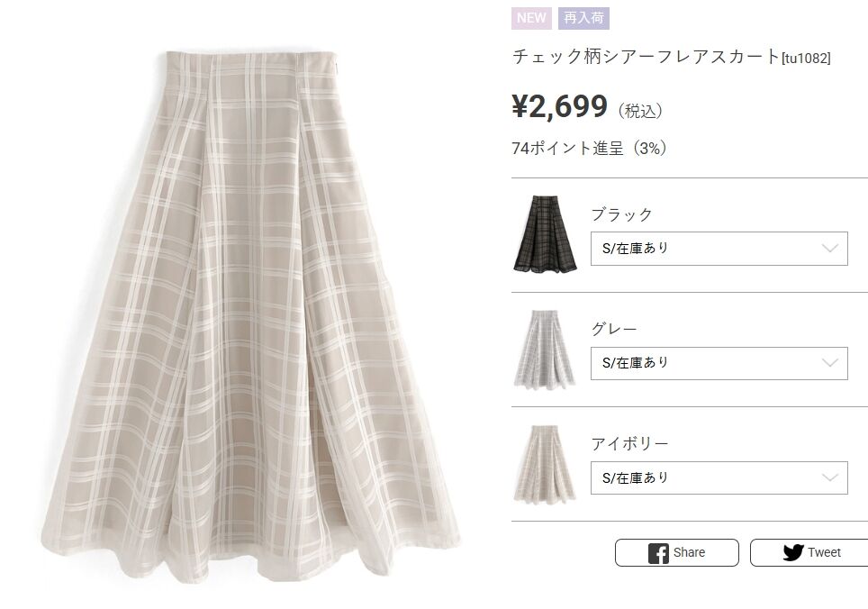Click the 再入荷 restock badge
The image size is (868, 609).
(583, 18)
